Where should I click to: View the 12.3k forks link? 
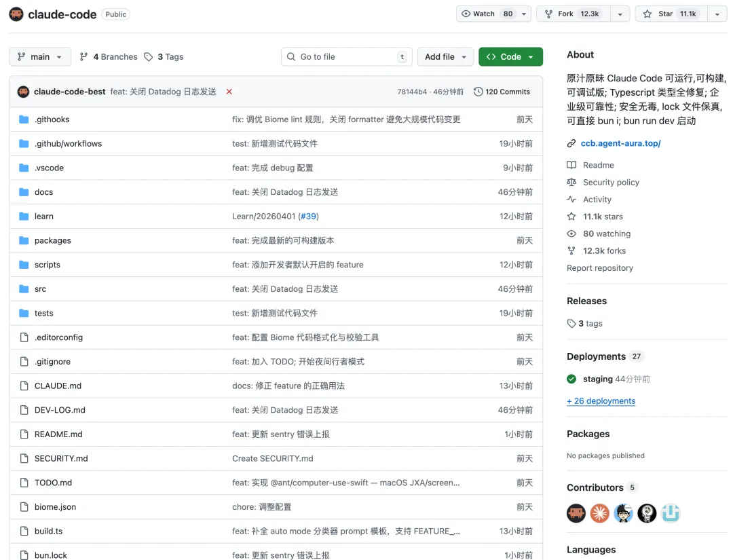coord(604,251)
